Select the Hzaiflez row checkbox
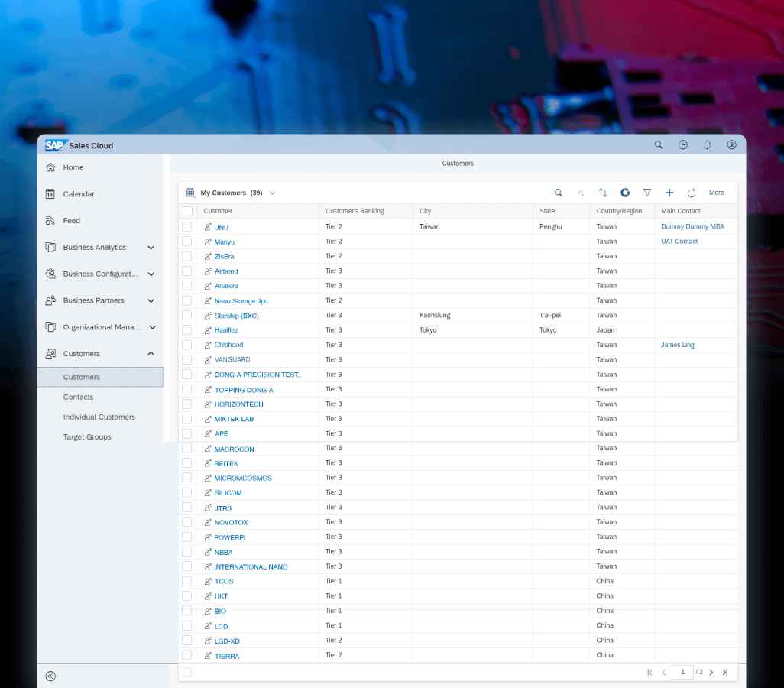This screenshot has width=784, height=688. [187, 330]
